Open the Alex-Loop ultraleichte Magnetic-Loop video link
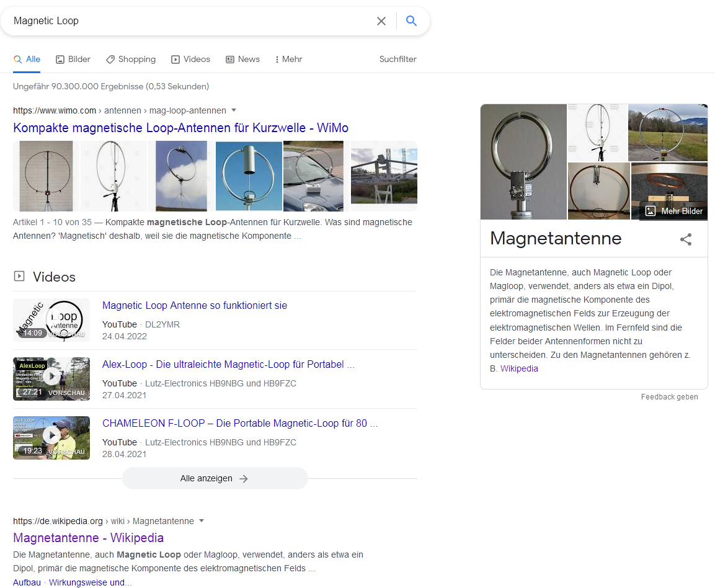Image resolution: width=715 pixels, height=588 pixels. click(x=228, y=365)
